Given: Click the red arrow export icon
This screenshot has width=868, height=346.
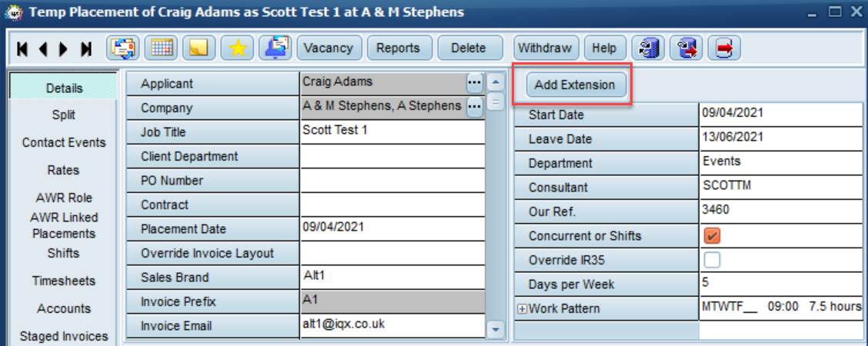Looking at the screenshot, I should pyautogui.click(x=724, y=48).
